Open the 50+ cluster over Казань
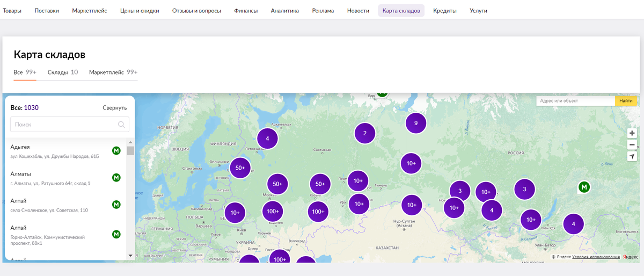This screenshot has width=644, height=276. tap(320, 184)
